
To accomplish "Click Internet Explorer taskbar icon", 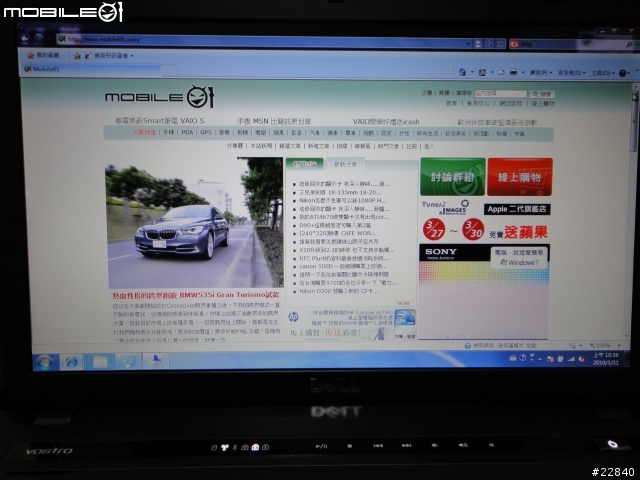I will coord(71,362).
